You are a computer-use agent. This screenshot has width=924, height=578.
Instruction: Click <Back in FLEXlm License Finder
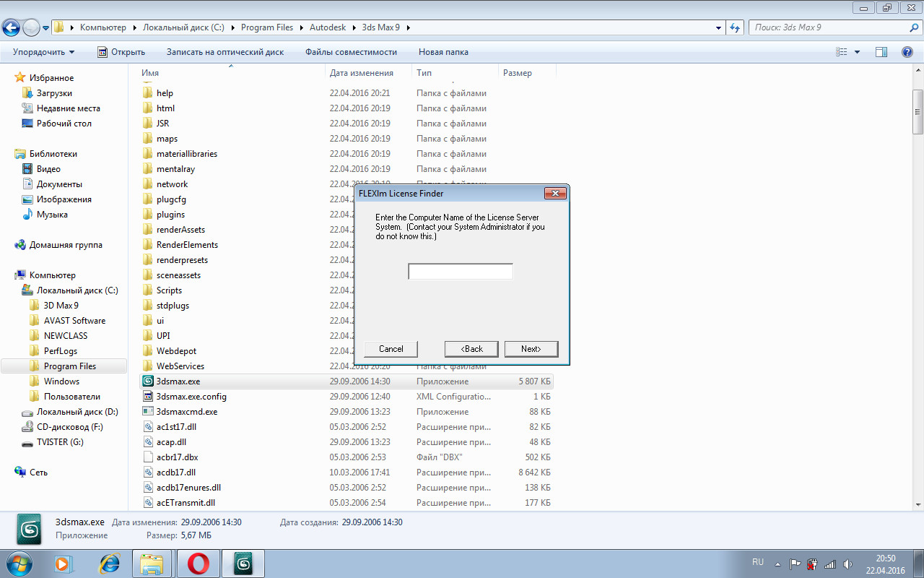click(472, 349)
